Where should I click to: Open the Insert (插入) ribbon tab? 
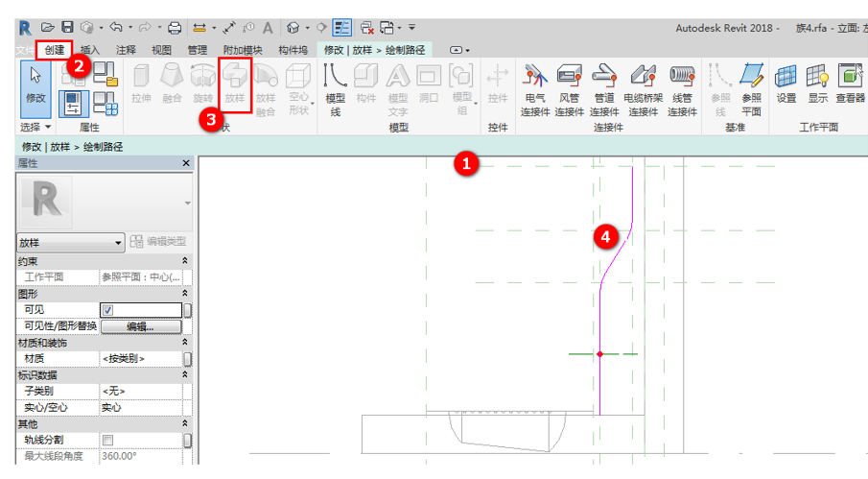tap(90, 50)
